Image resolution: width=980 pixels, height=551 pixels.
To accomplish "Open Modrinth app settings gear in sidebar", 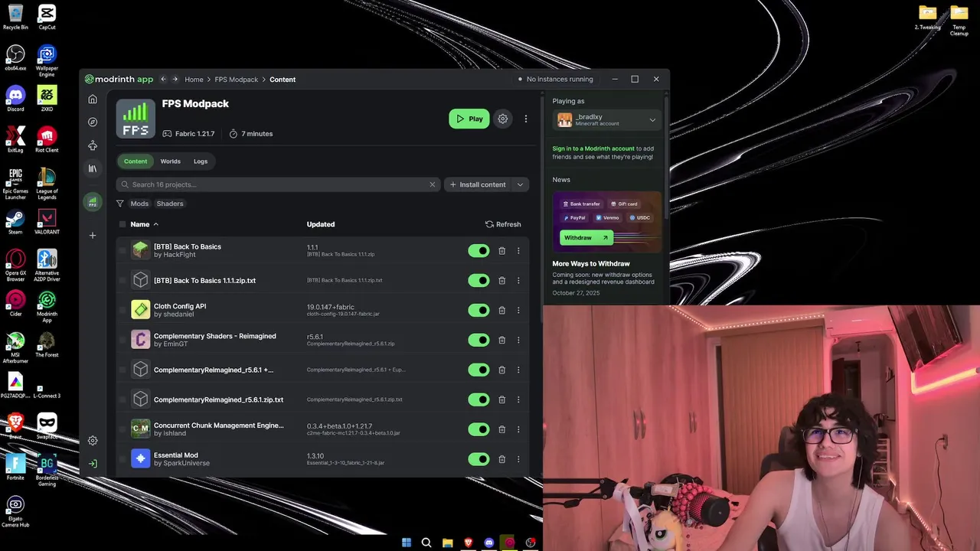I will pos(93,441).
